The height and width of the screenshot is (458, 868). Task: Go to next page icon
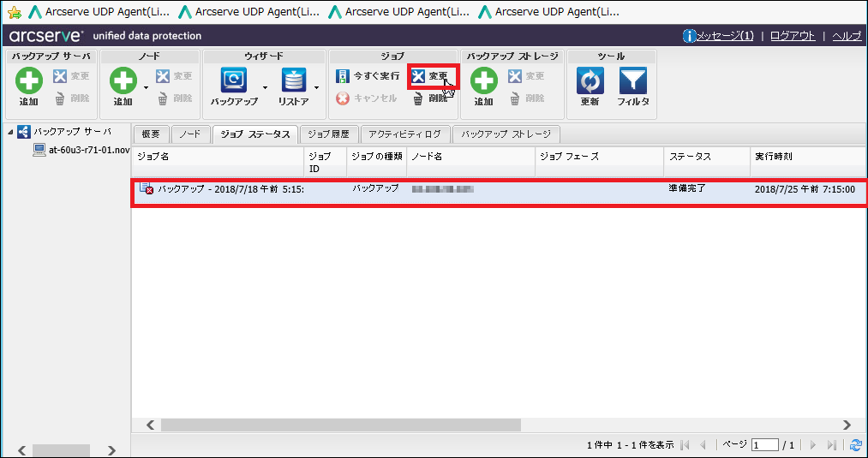813,444
